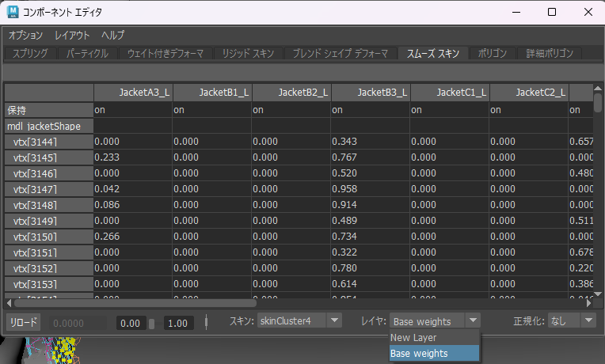The width and height of the screenshot is (605, 364).
Task: Click the 0.343 cell in the vtx[3144] row
Action: click(x=370, y=142)
